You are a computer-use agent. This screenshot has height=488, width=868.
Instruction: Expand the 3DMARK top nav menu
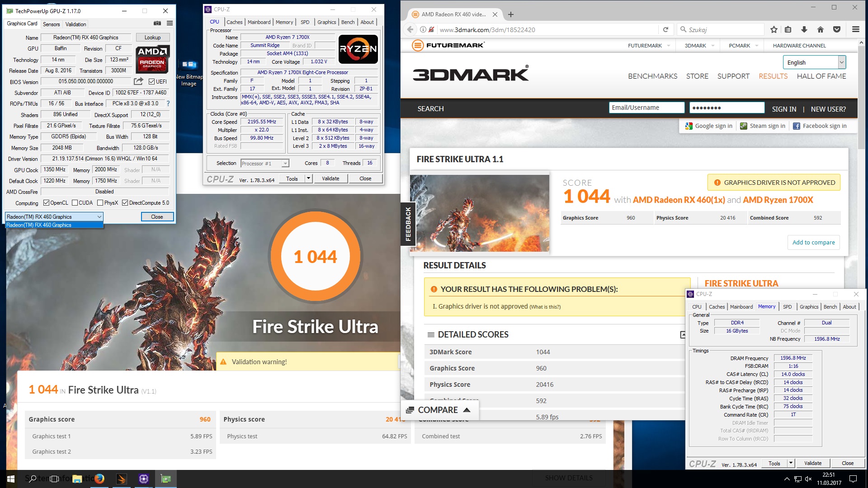713,46
